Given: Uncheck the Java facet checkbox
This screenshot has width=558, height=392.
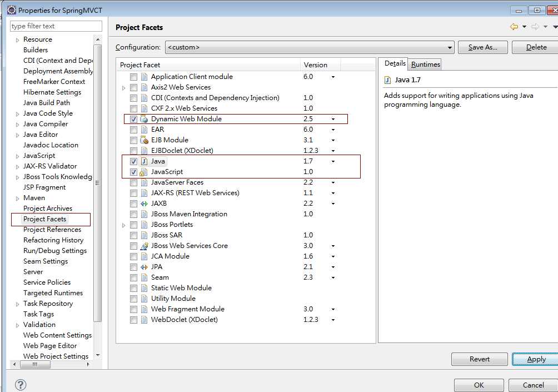Looking at the screenshot, I should tap(133, 161).
